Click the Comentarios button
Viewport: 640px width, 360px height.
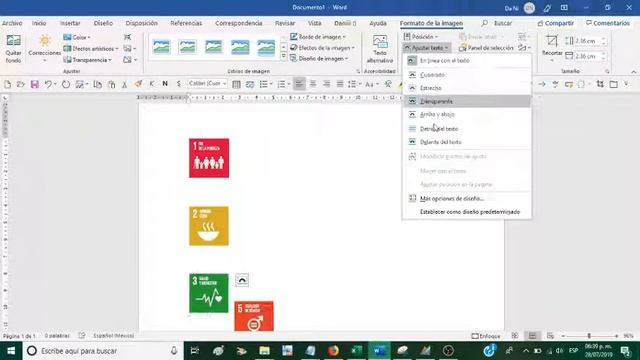pos(608,23)
